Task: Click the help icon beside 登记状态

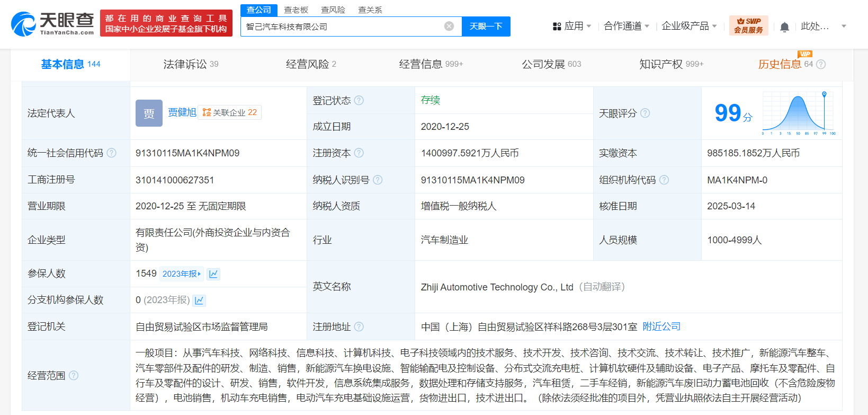Action: click(359, 100)
